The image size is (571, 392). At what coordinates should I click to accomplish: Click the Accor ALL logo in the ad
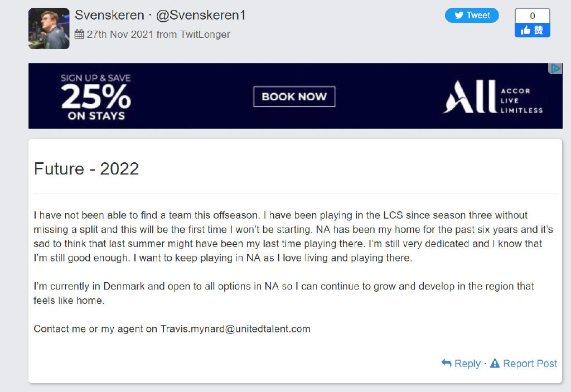coord(493,96)
